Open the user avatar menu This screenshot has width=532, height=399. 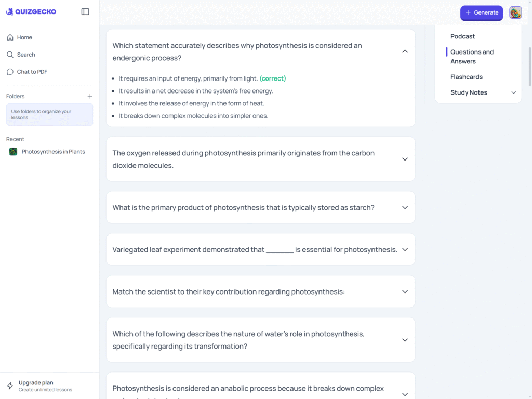pyautogui.click(x=515, y=12)
